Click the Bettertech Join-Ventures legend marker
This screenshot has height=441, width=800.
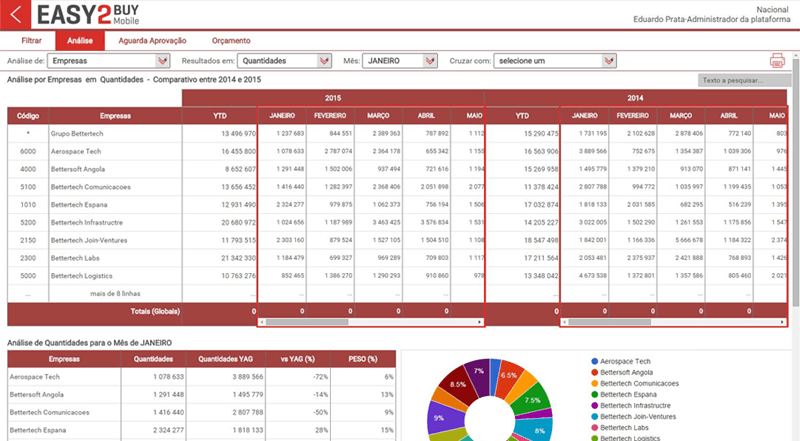(x=594, y=417)
